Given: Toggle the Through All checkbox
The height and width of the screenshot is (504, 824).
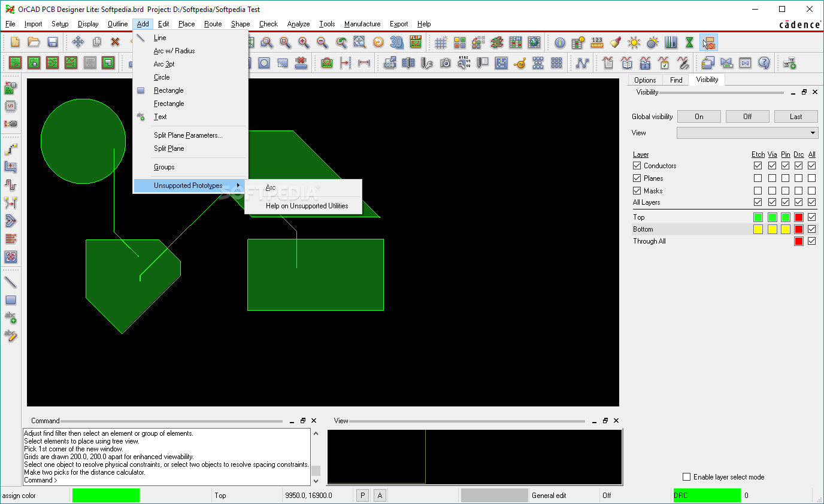Looking at the screenshot, I should [x=812, y=241].
